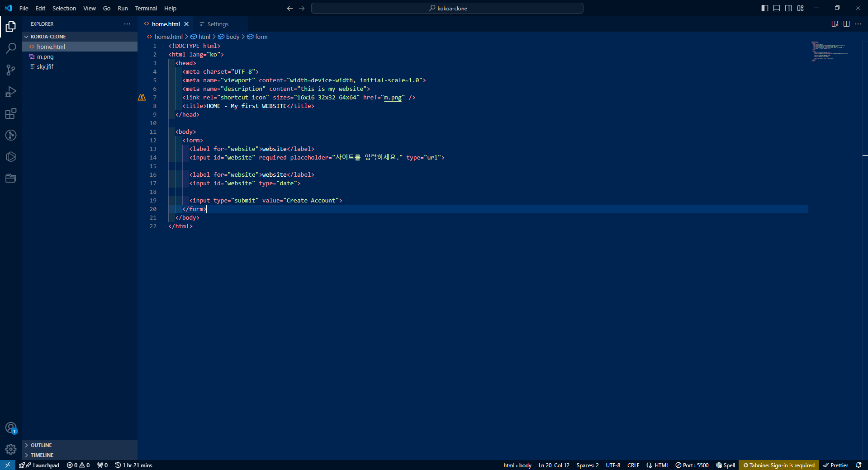Open editor More Actions ellipsis
This screenshot has width=868, height=470.
(x=858, y=24)
